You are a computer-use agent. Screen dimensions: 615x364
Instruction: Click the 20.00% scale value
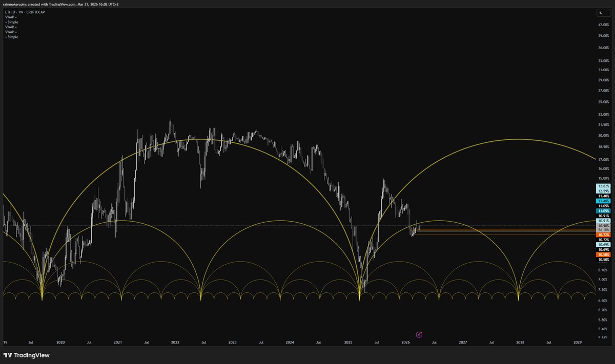tap(603, 136)
